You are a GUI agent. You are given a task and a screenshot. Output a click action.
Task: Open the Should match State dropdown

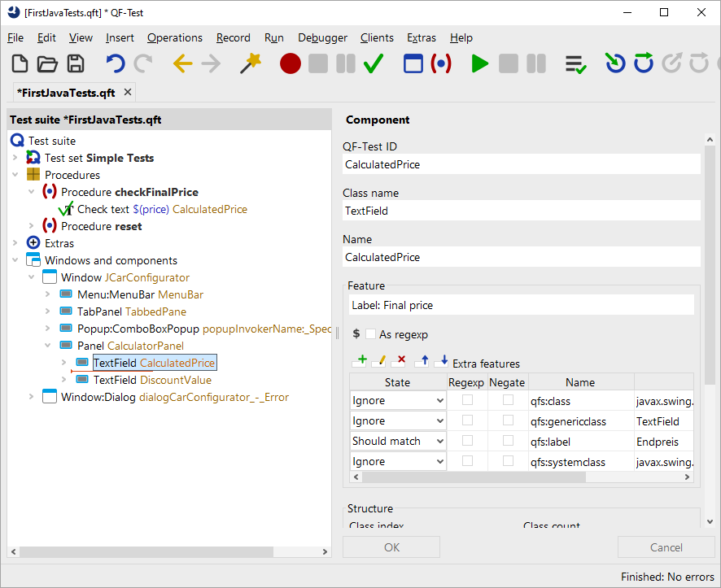coord(398,441)
